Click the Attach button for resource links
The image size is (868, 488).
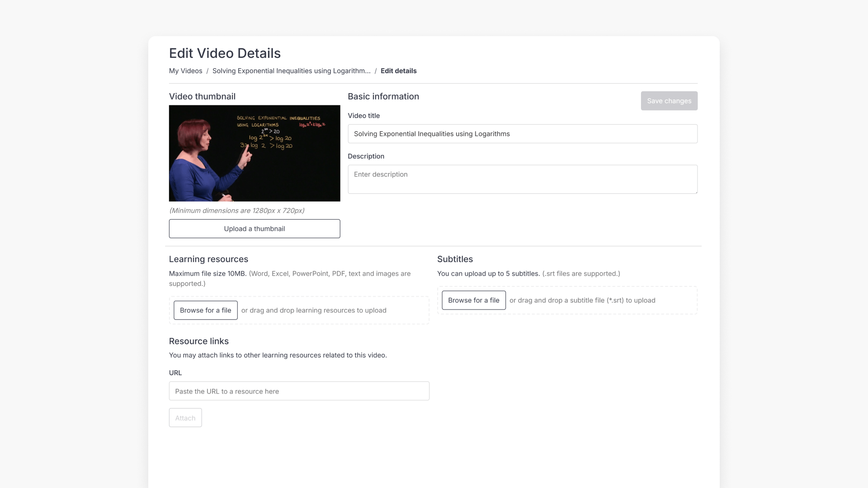(x=185, y=418)
